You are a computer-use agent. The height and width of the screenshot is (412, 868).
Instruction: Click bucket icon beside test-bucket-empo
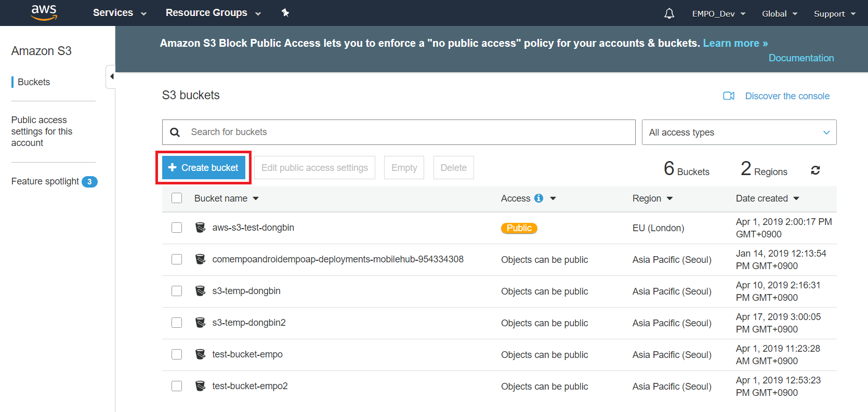(200, 354)
